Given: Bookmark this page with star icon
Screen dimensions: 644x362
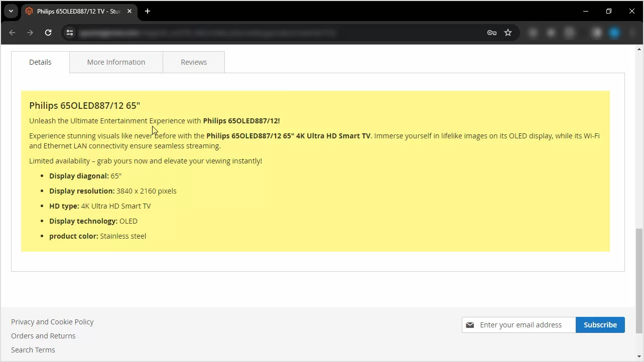Looking at the screenshot, I should point(508,33).
